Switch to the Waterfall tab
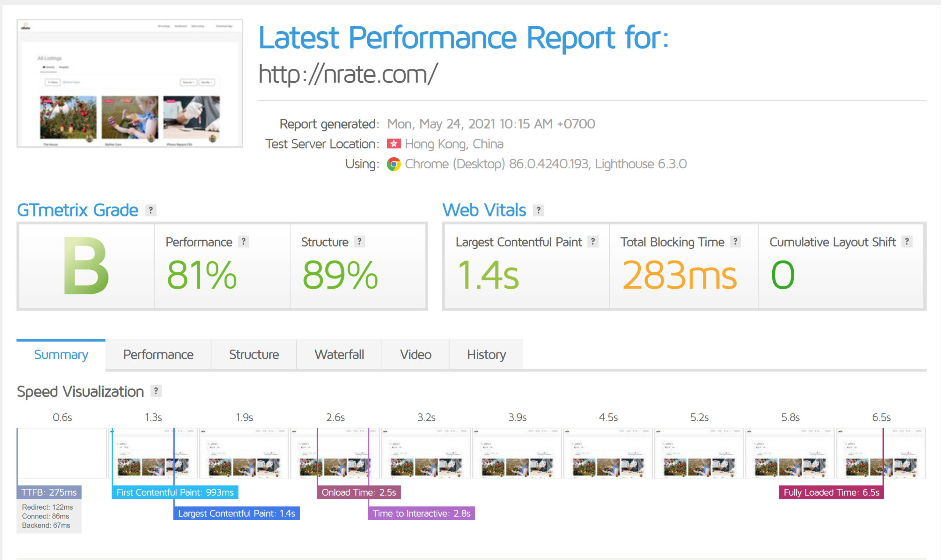Viewport: 941px width, 560px height. [x=339, y=355]
